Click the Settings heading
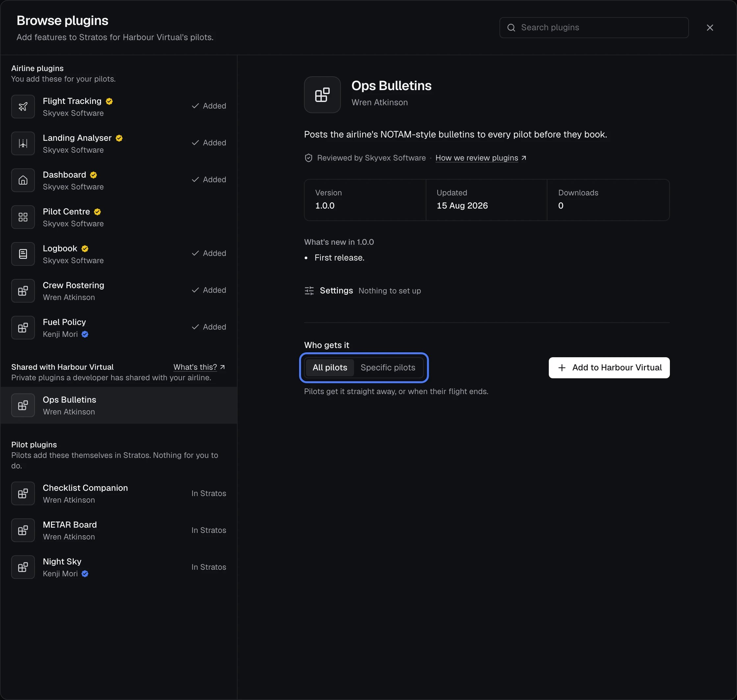Image resolution: width=737 pixels, height=700 pixels. coord(336,291)
